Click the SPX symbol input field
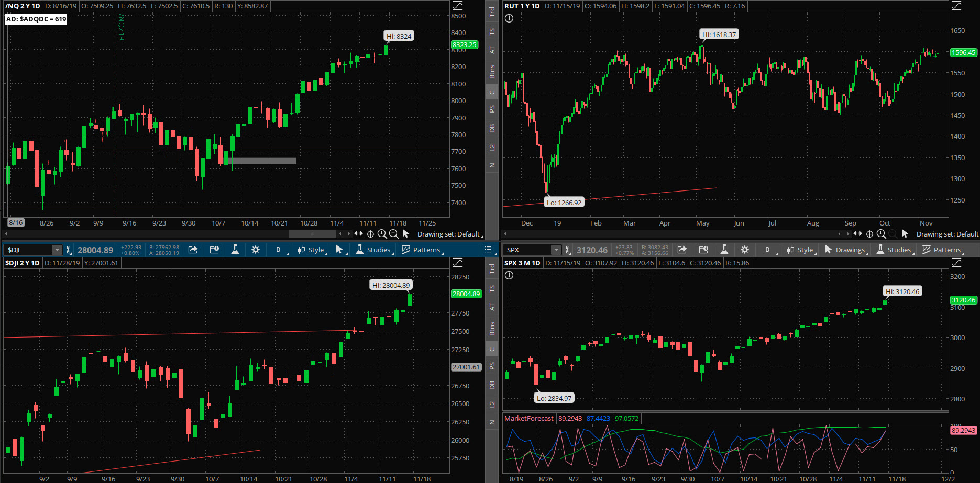 (x=528, y=250)
